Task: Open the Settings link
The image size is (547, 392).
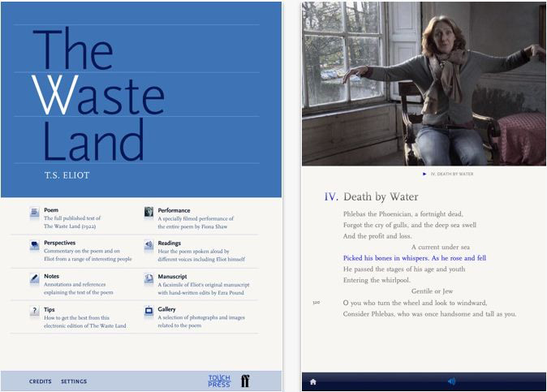Action: (74, 381)
